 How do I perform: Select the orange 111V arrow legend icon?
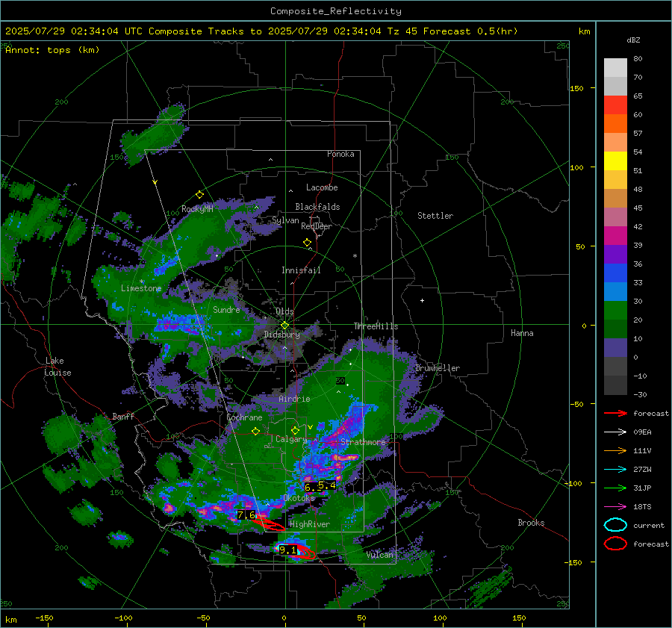(x=615, y=450)
